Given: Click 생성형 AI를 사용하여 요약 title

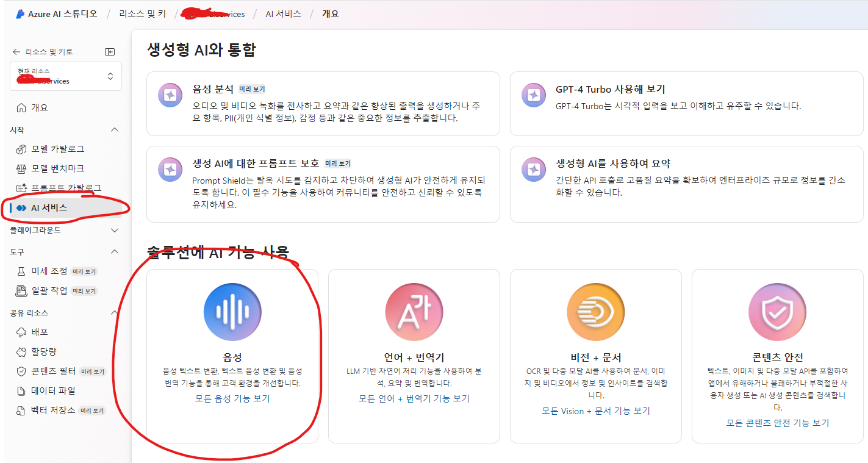Looking at the screenshot, I should 613,163.
